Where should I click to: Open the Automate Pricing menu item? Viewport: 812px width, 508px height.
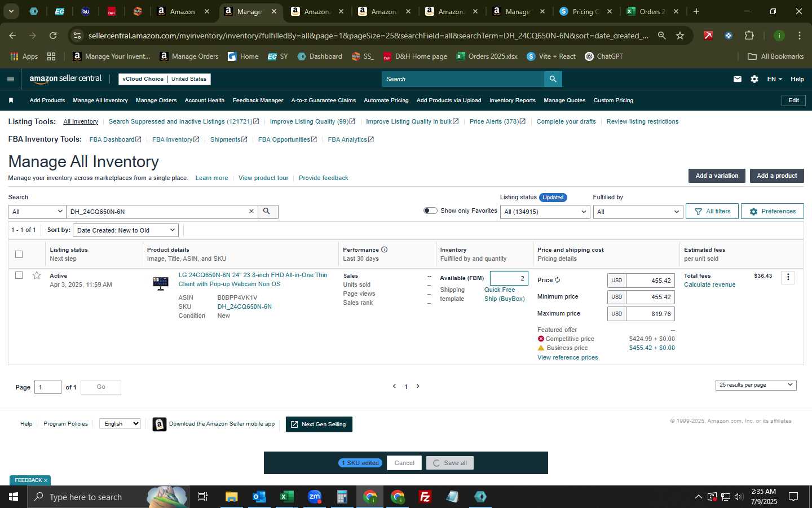[x=386, y=100]
